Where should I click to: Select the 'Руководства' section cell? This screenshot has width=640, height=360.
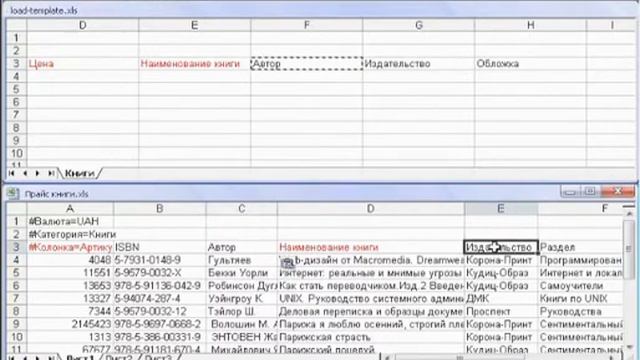tap(580, 311)
